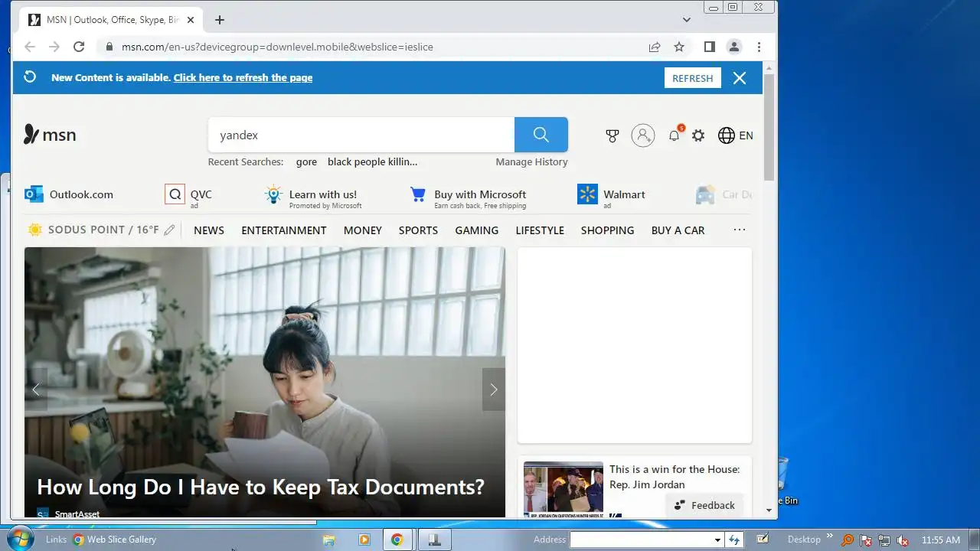Toggle Chrome side panel icon
This screenshot has width=980, height=551.
[710, 47]
